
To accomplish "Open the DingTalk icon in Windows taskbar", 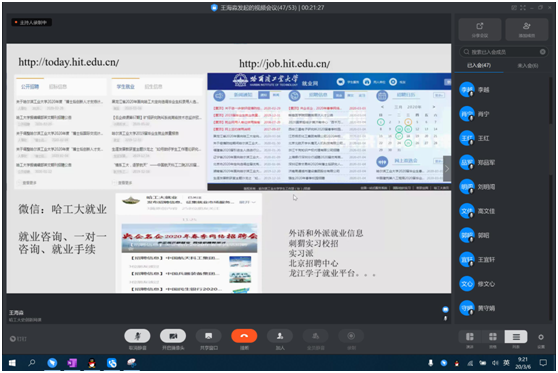I will (52, 363).
